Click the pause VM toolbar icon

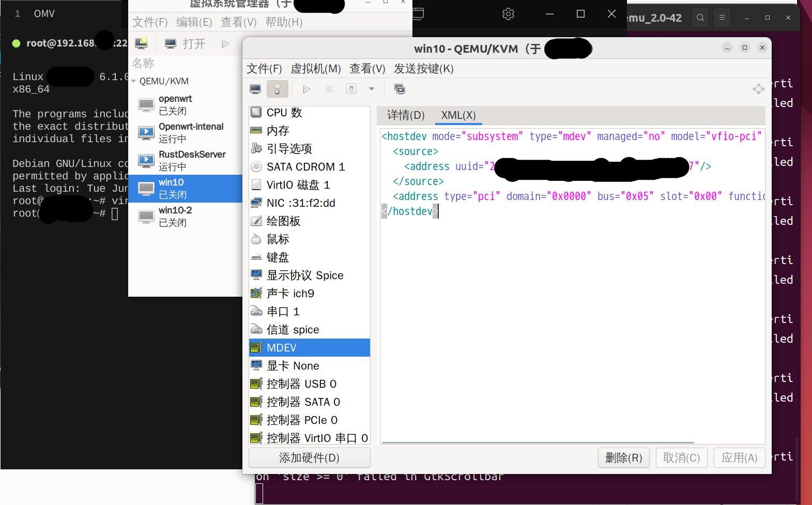tap(329, 89)
